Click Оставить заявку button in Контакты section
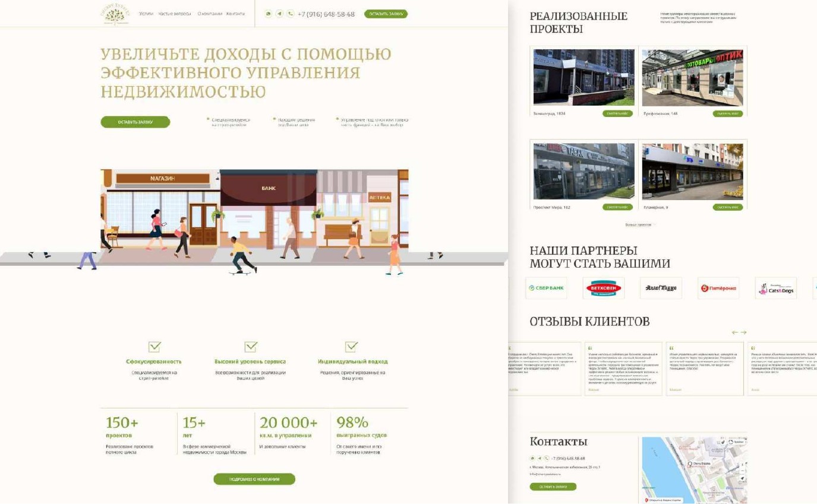This screenshot has height=504, width=817. pyautogui.click(x=553, y=487)
